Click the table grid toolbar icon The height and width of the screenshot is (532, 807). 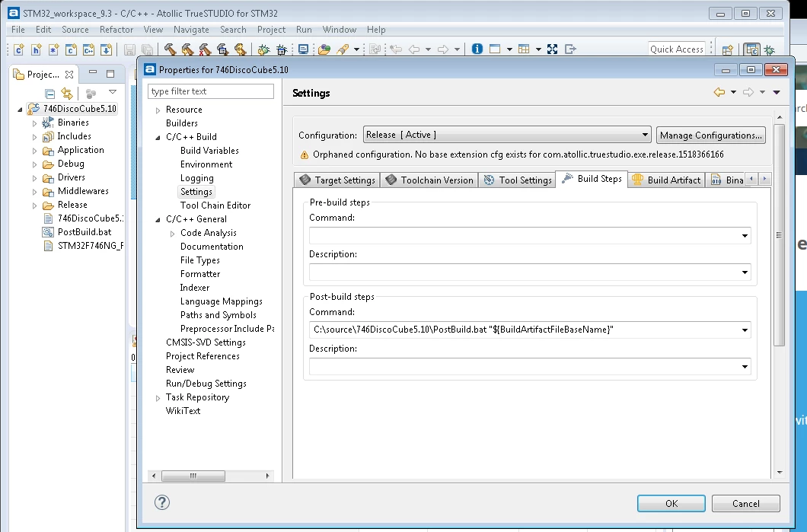524,49
